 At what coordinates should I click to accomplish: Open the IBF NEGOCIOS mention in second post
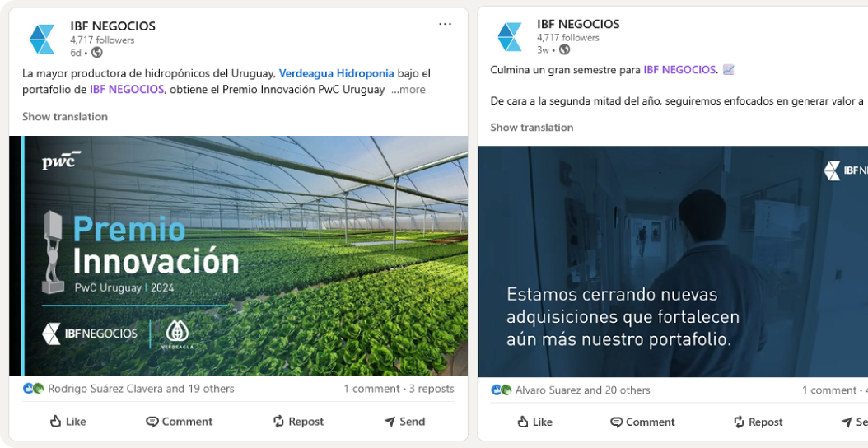(x=679, y=70)
